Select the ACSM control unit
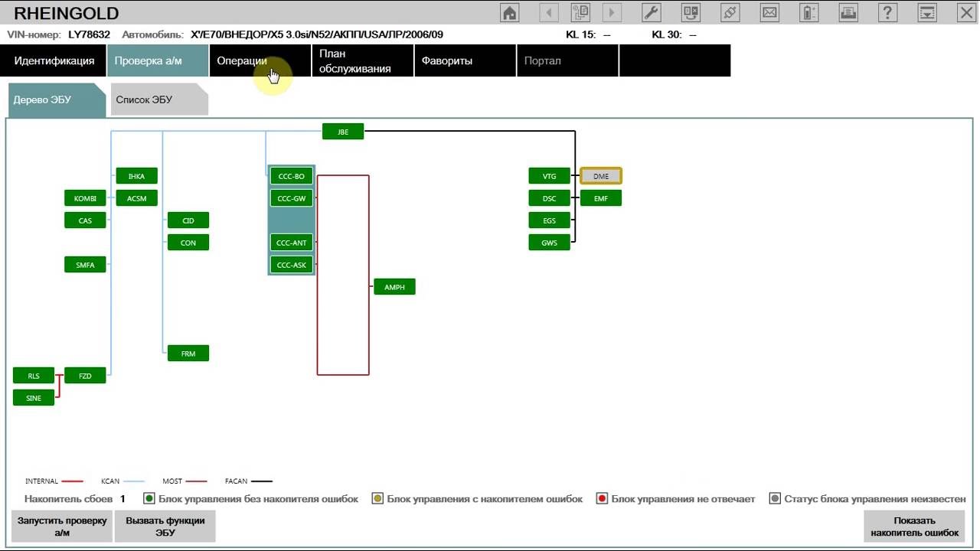Viewport: 980px width, 551px height. pos(136,198)
